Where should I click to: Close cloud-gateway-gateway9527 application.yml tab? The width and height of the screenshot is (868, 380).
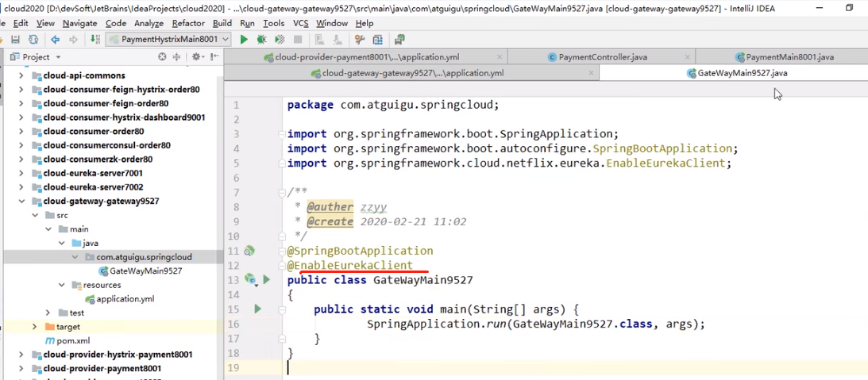pyautogui.click(x=591, y=73)
